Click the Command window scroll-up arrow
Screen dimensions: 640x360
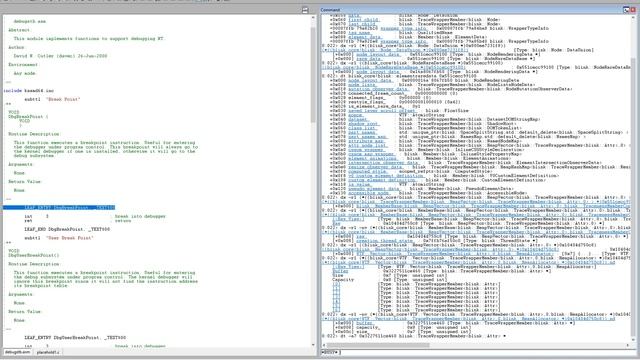pos(633,17)
